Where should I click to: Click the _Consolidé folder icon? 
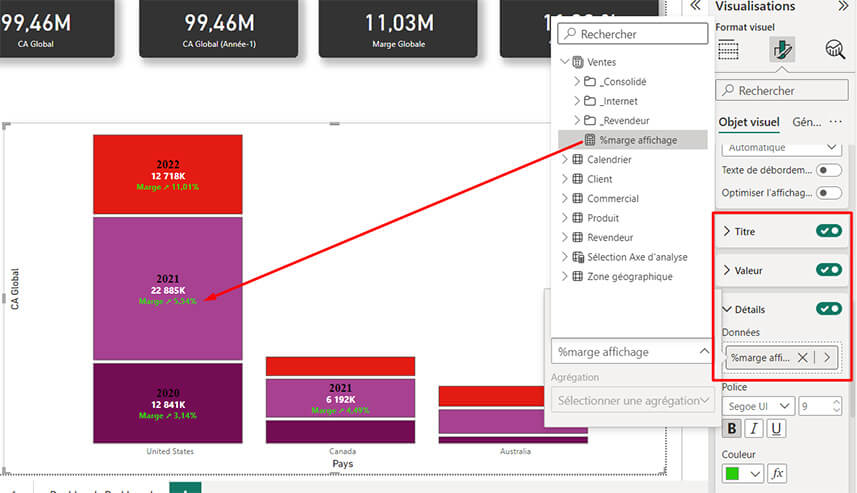(590, 81)
